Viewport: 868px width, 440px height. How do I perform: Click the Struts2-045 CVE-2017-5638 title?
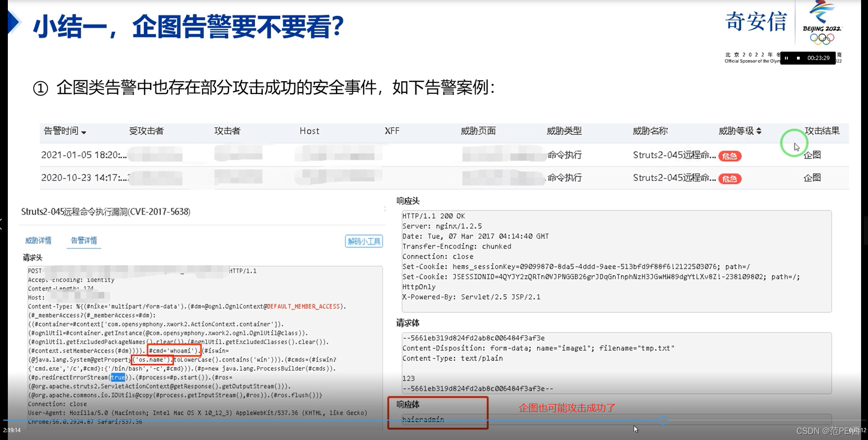(x=106, y=212)
